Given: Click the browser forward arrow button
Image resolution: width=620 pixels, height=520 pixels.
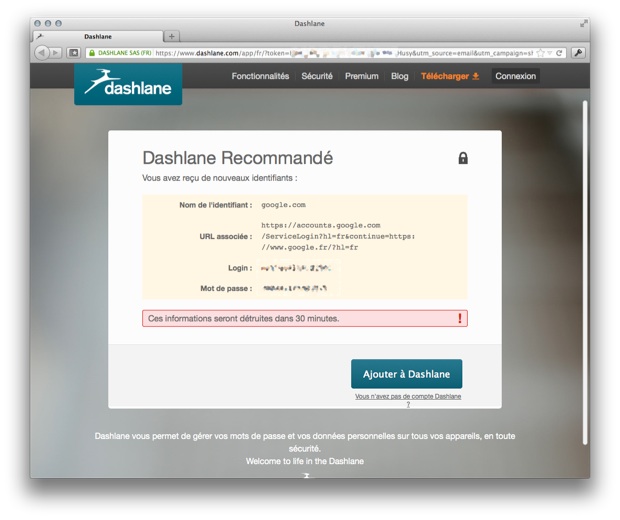Looking at the screenshot, I should click(x=56, y=53).
